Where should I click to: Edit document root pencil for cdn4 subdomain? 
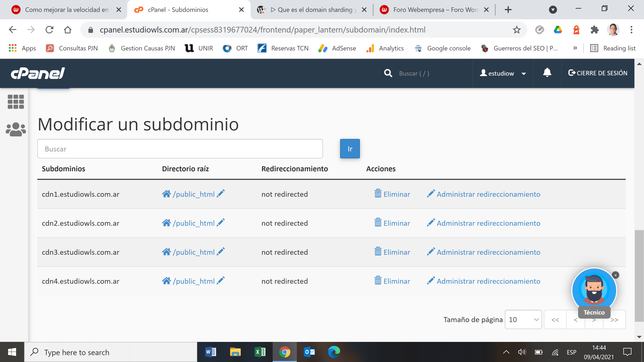(x=221, y=281)
